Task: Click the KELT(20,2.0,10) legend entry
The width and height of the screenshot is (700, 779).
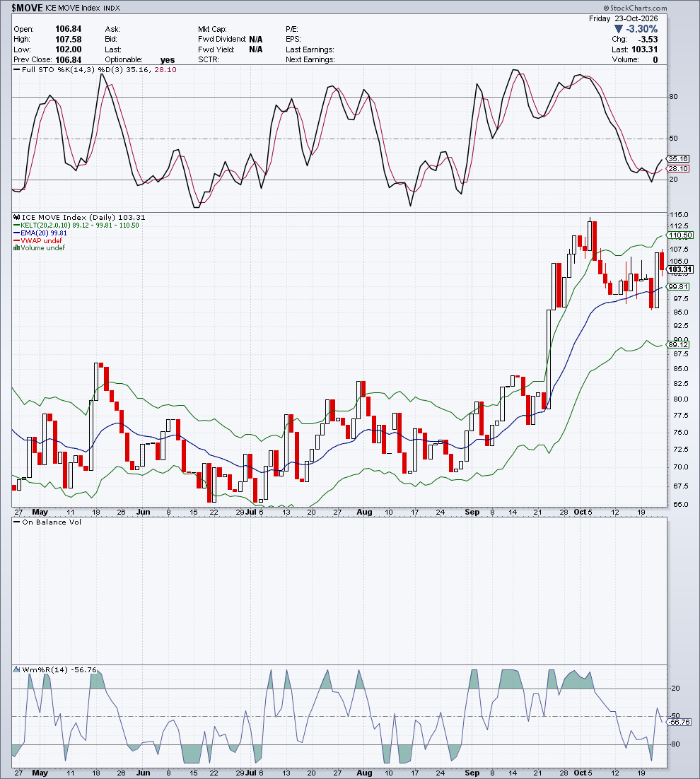Action: coord(76,225)
